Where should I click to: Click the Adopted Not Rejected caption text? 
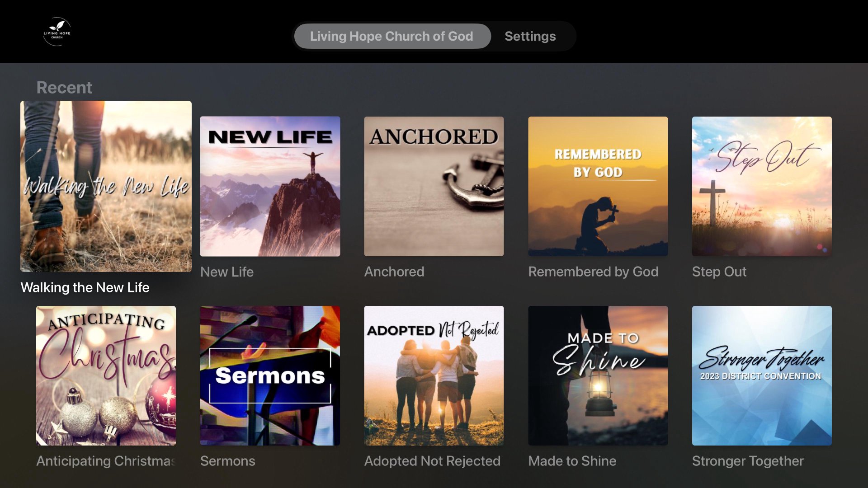click(x=432, y=461)
